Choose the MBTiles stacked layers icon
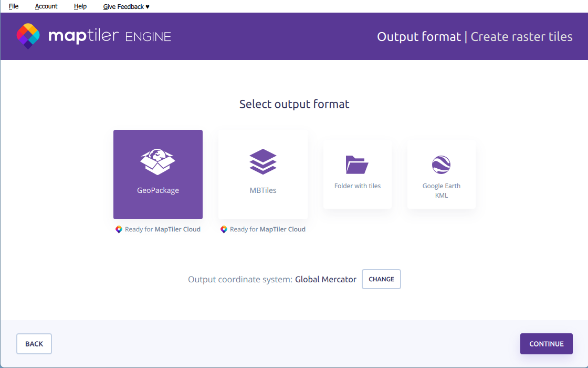588x368 pixels. [x=263, y=161]
